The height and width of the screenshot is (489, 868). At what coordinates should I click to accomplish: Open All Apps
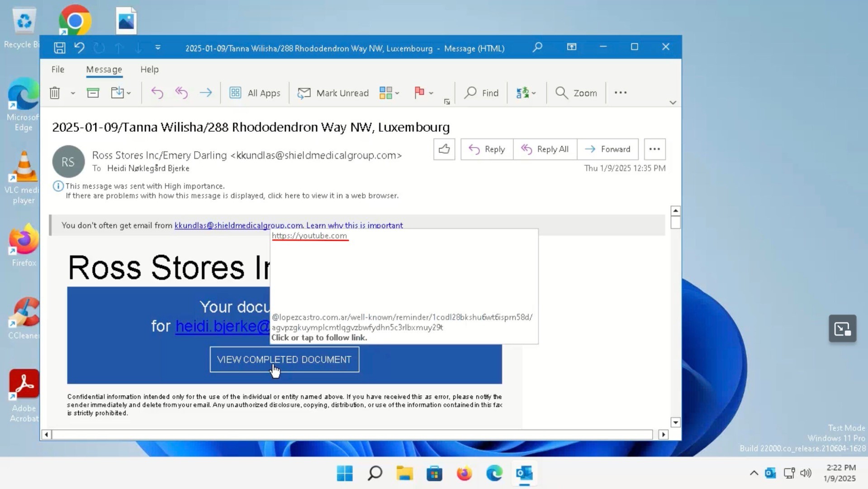(255, 93)
